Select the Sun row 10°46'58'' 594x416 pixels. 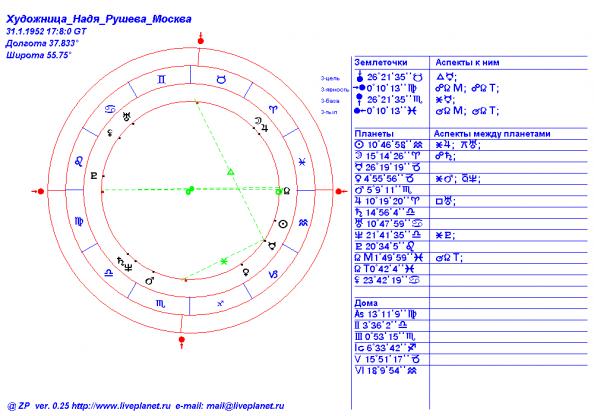(x=389, y=145)
